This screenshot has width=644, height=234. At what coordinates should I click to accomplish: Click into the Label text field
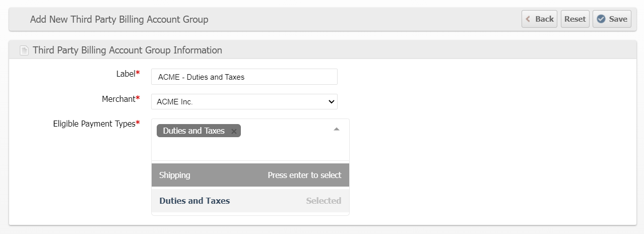pyautogui.click(x=244, y=77)
